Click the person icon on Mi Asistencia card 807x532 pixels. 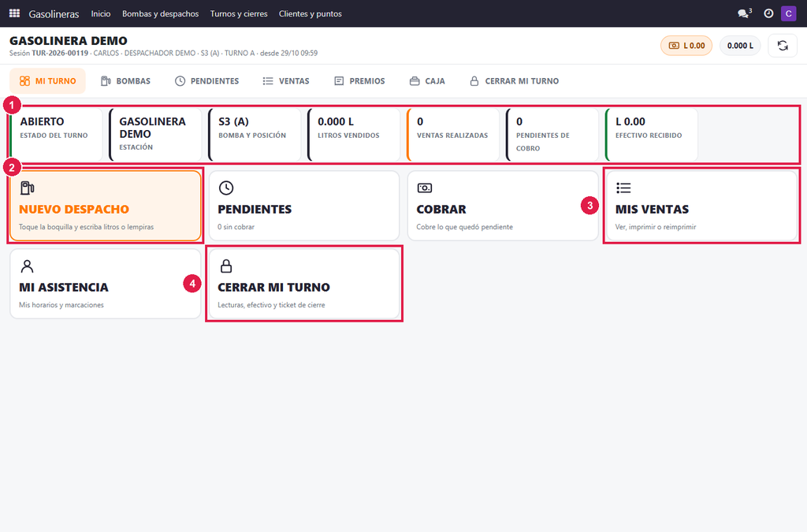(27, 266)
